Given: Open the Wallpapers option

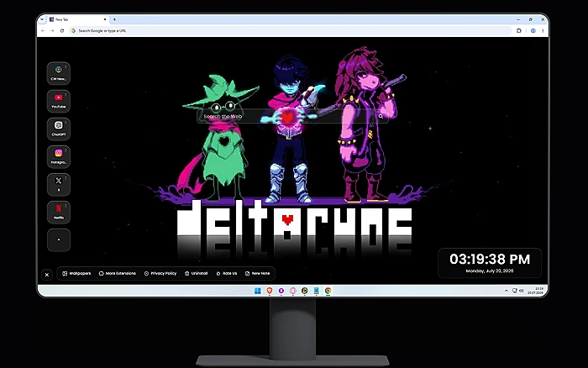Looking at the screenshot, I should click(76, 273).
